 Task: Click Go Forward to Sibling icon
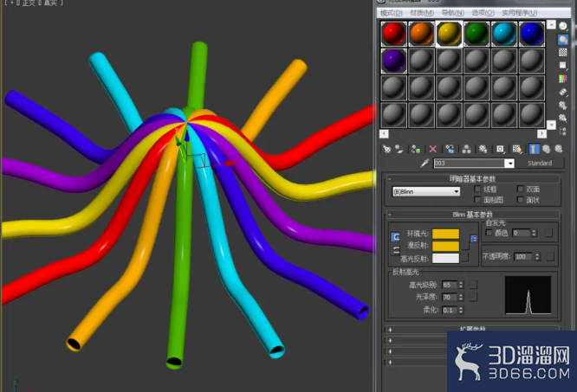point(559,149)
